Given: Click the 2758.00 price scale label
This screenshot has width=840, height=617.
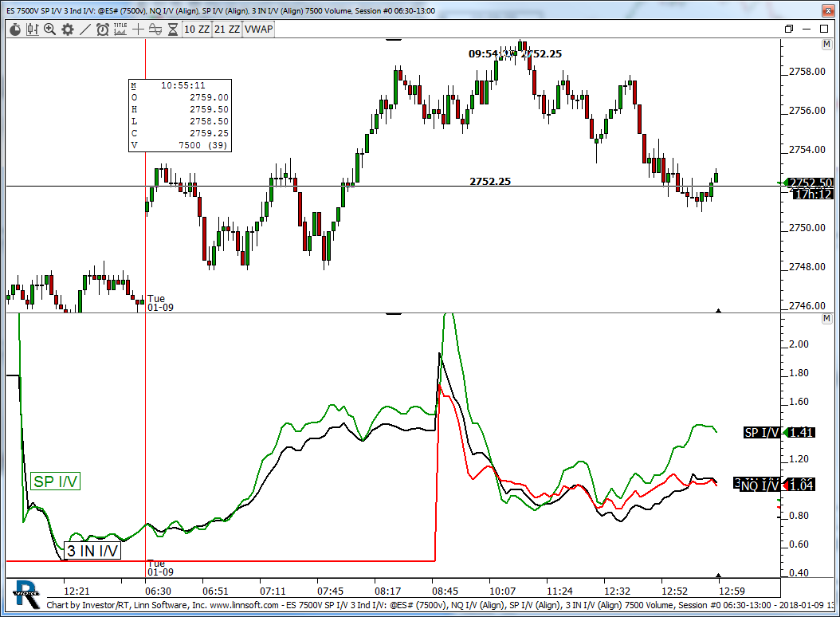Looking at the screenshot, I should pyautogui.click(x=807, y=72).
